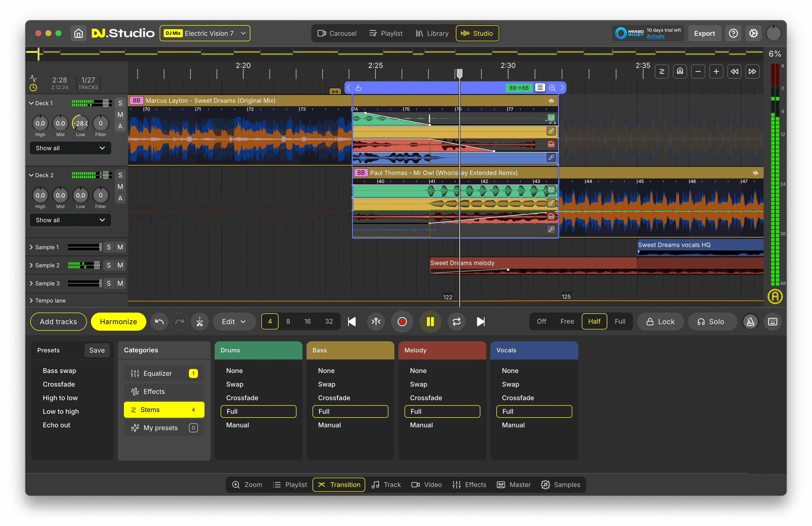This screenshot has width=812, height=526.
Task: Toggle the Lock button
Action: (x=660, y=321)
